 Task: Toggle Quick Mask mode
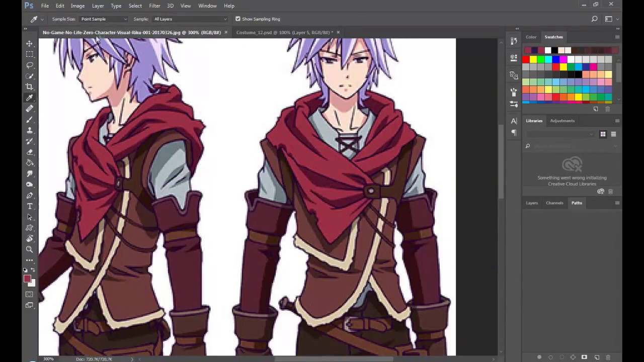click(29, 294)
